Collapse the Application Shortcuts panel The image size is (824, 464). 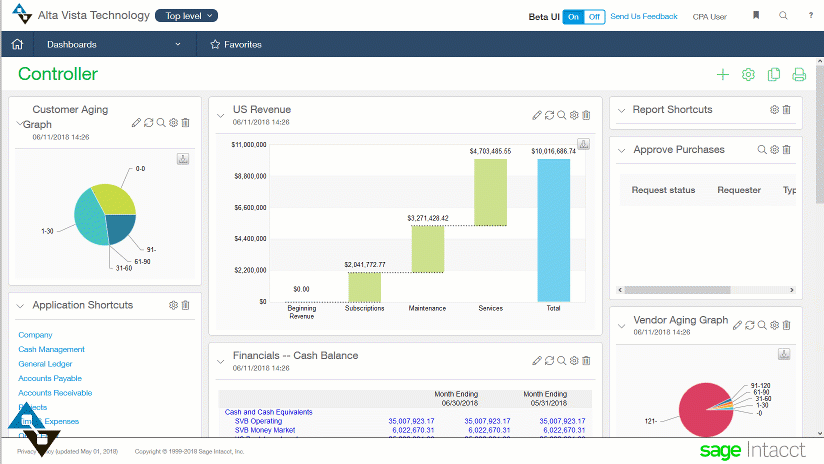[x=20, y=306]
